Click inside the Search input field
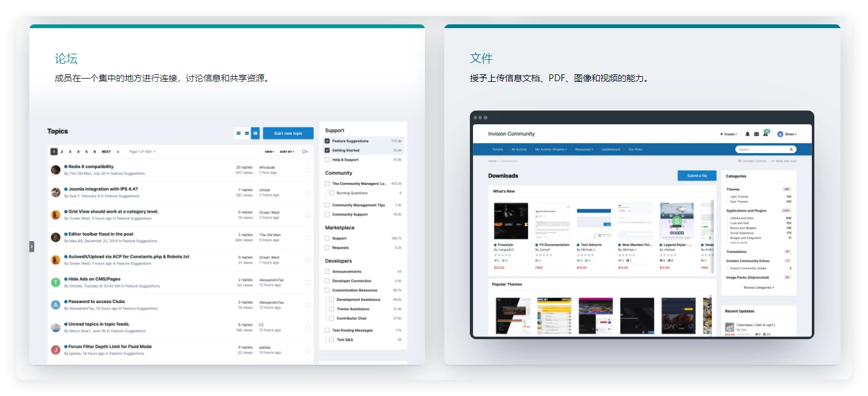Viewport: 868px width, 396px height. (761, 150)
